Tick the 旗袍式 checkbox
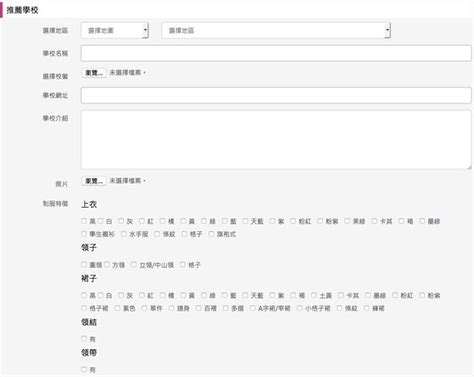The width and height of the screenshot is (474, 377). (211, 234)
